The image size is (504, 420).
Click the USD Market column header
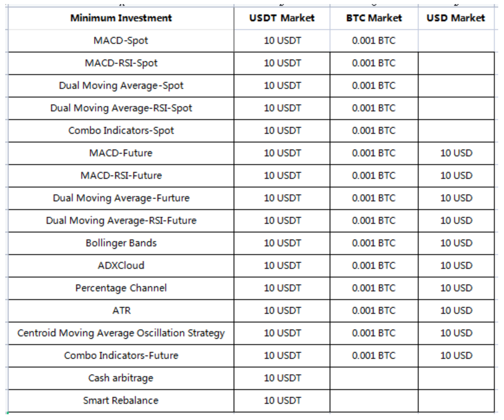(x=456, y=18)
